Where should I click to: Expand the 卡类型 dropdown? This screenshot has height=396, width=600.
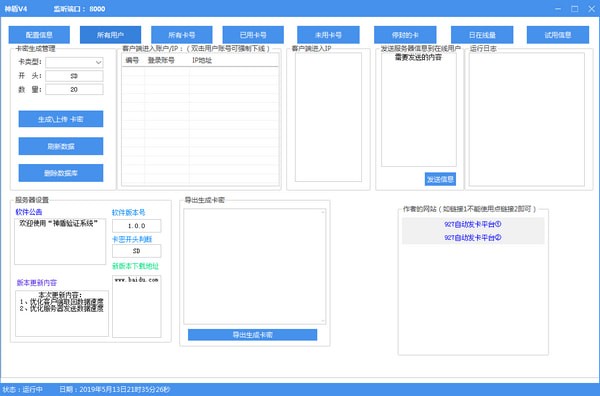pyautogui.click(x=74, y=62)
